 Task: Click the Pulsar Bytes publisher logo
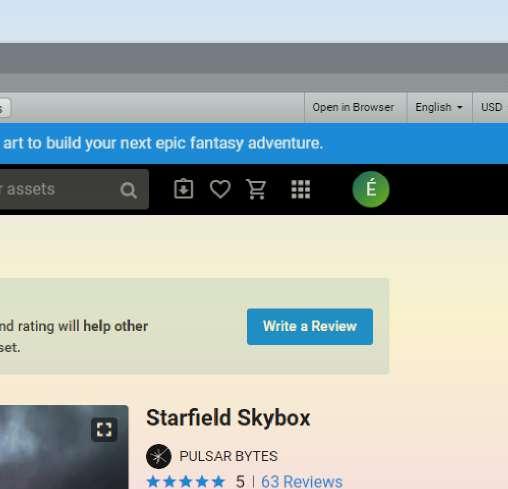click(159, 456)
